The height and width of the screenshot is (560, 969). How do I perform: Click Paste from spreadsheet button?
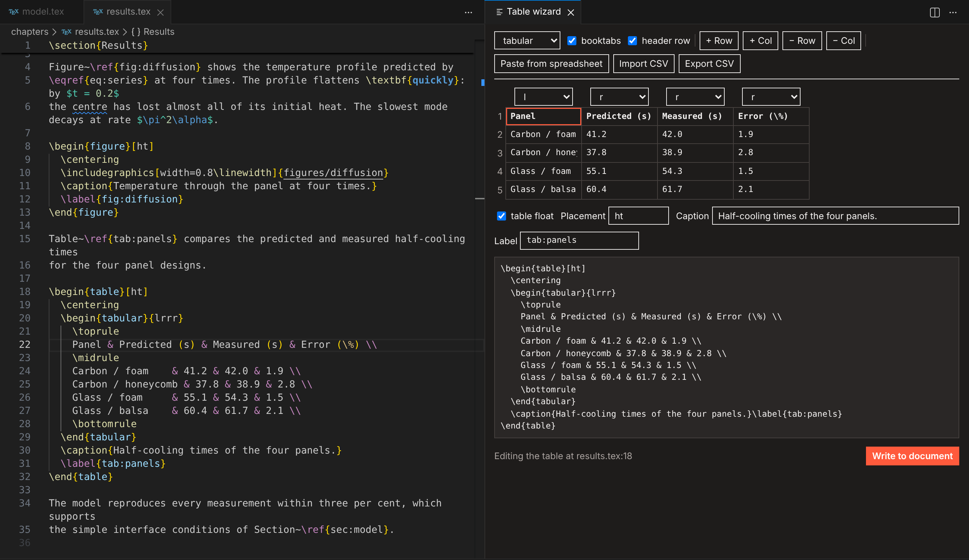[x=551, y=64]
